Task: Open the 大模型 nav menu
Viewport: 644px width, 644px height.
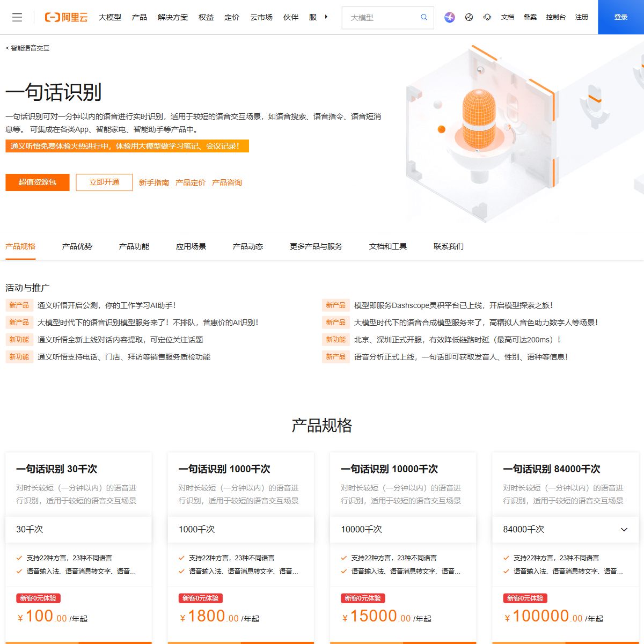Action: coord(110,17)
